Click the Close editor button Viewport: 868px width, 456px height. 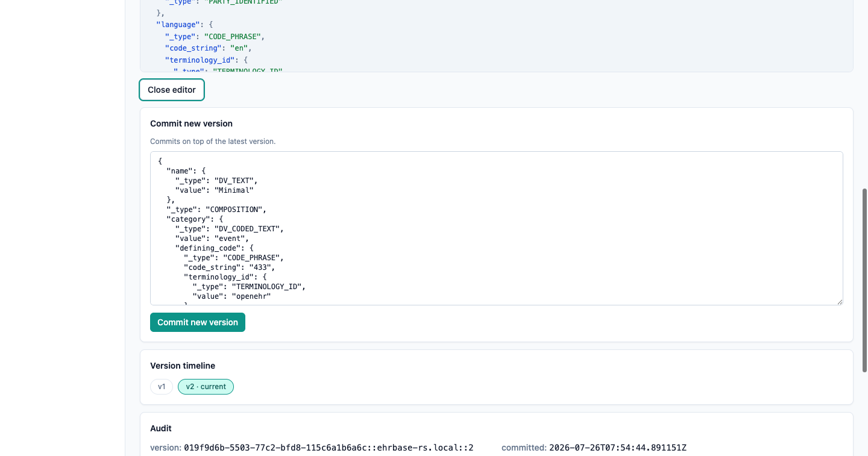click(172, 90)
